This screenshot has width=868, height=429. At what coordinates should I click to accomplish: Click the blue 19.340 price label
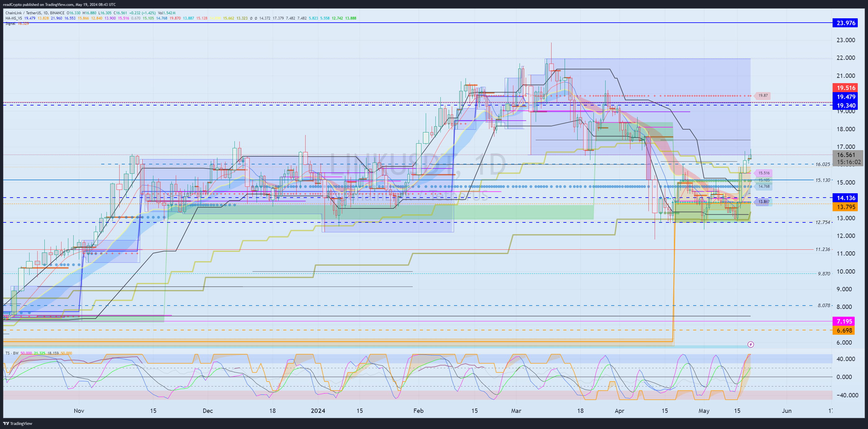click(846, 105)
